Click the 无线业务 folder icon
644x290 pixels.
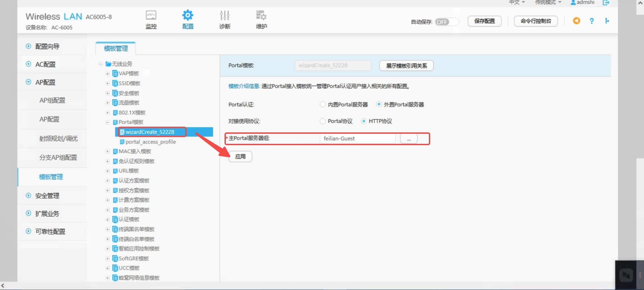pyautogui.click(x=108, y=64)
